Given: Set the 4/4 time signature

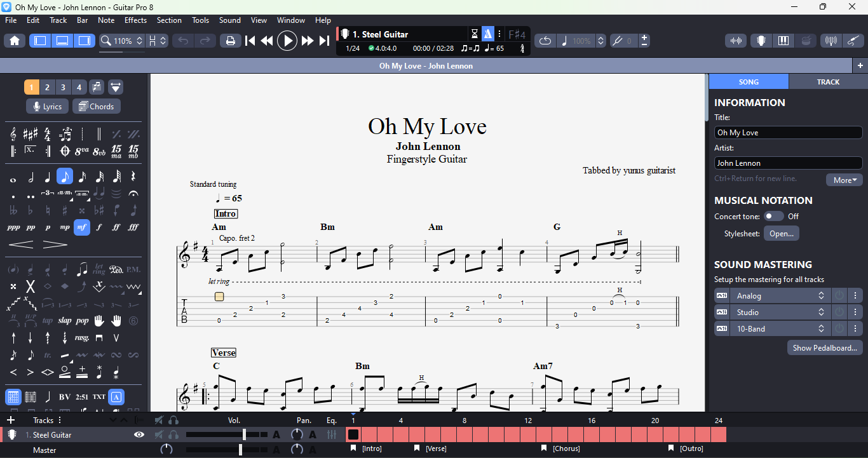Looking at the screenshot, I should coord(48,134).
